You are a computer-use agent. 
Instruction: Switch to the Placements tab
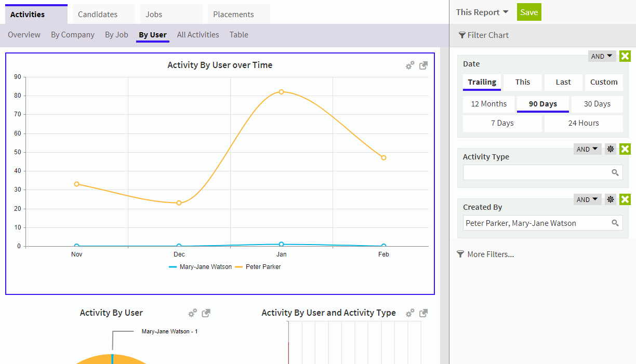tap(239, 14)
